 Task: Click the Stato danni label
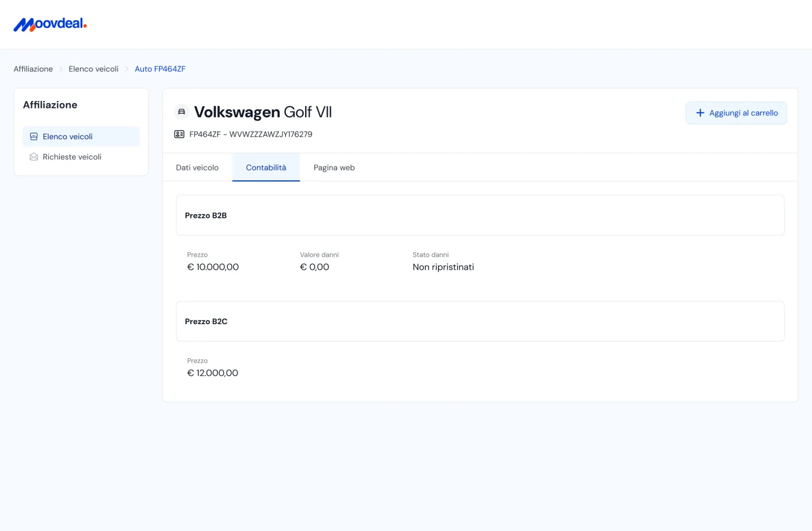[x=431, y=255]
